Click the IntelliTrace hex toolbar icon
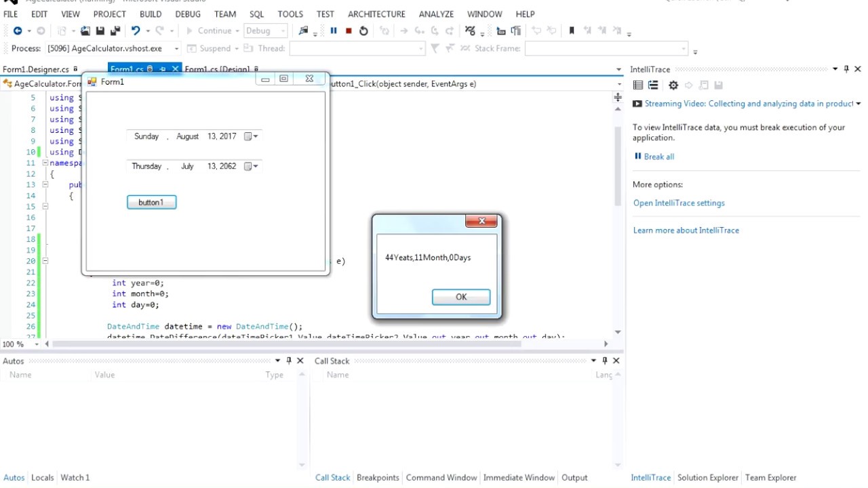 [470, 30]
